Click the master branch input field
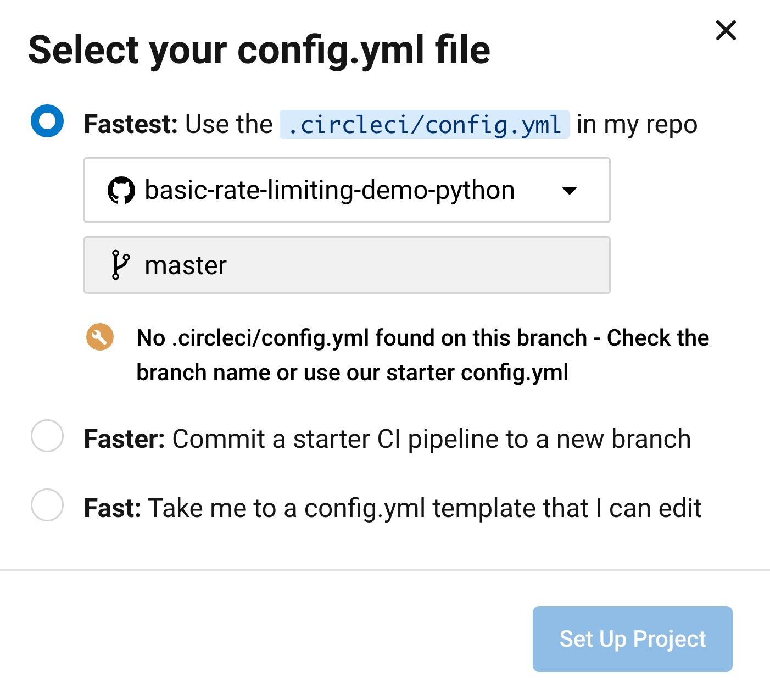770x700 pixels. click(347, 264)
